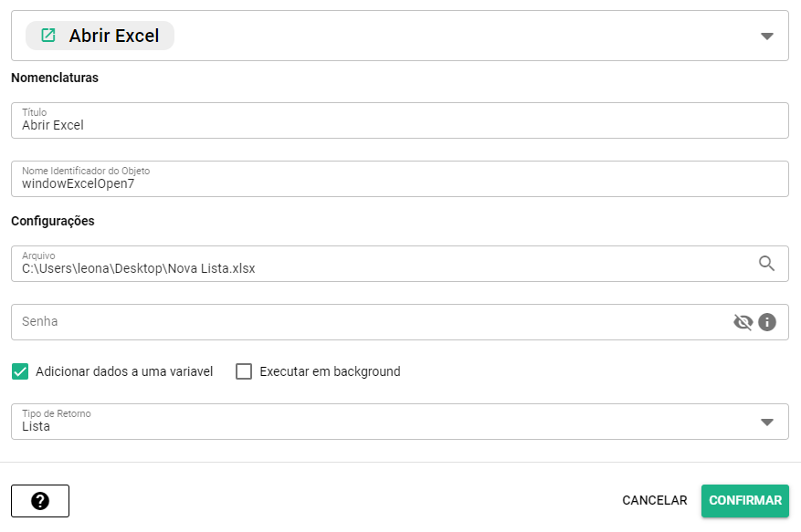This screenshot has width=801, height=532.
Task: Focus the Senha password field
Action: (x=365, y=322)
